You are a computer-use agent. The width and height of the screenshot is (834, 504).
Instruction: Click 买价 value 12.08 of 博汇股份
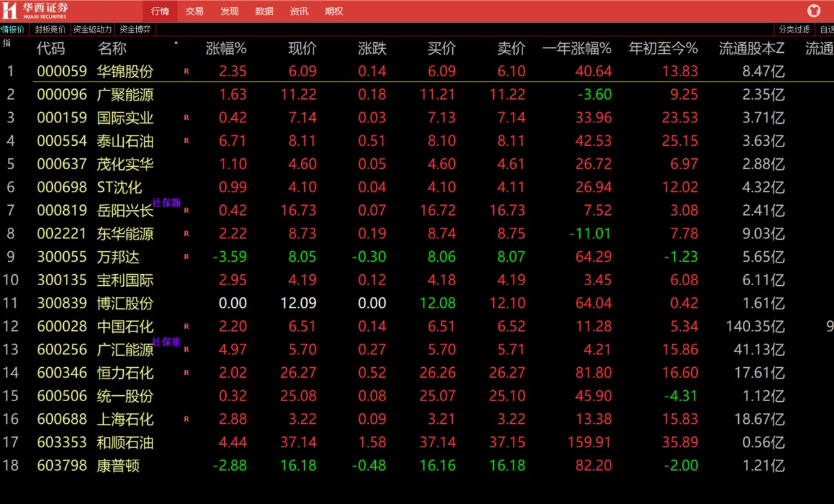tap(438, 303)
